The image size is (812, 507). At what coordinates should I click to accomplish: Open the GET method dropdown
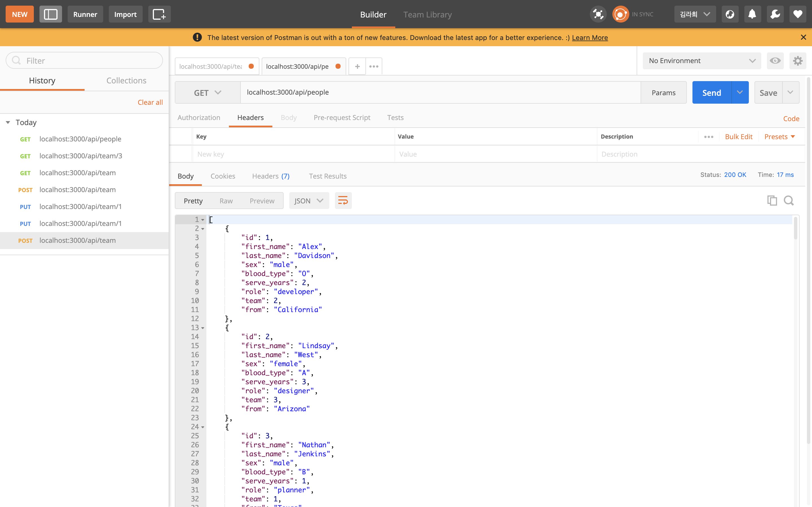tap(207, 93)
